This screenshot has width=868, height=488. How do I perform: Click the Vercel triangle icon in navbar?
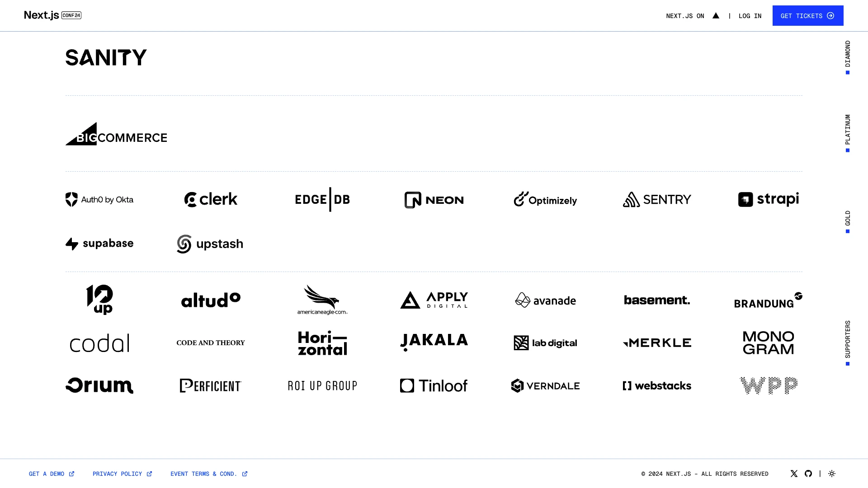715,15
